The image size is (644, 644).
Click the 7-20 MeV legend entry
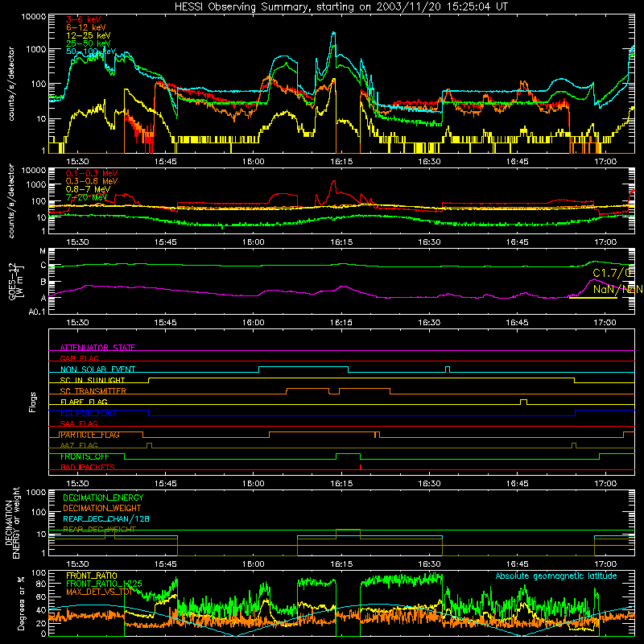pyautogui.click(x=86, y=197)
